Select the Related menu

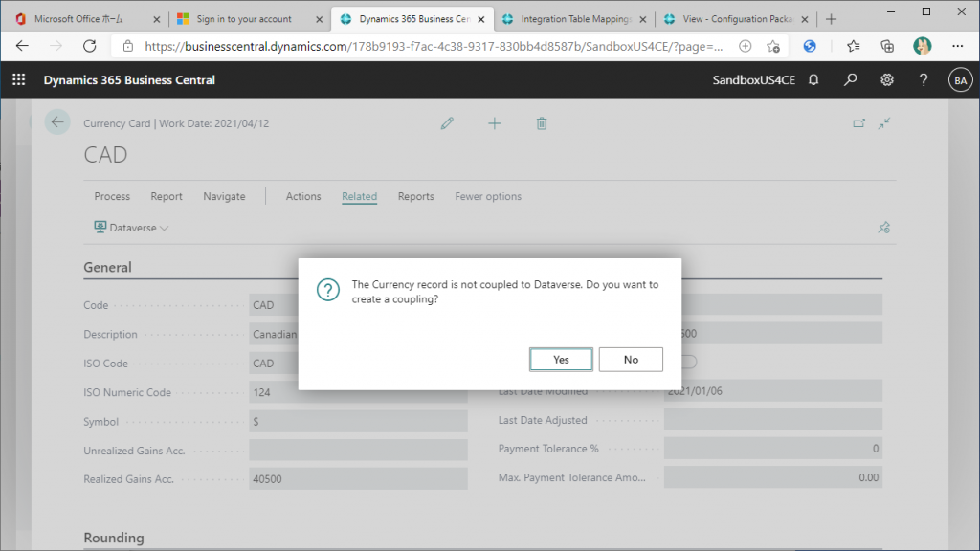pos(359,196)
